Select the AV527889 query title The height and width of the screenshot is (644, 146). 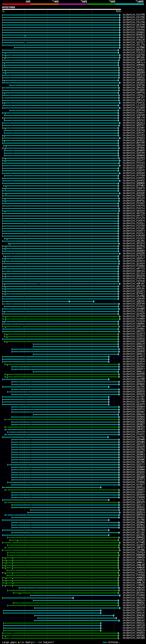click(8, 7)
